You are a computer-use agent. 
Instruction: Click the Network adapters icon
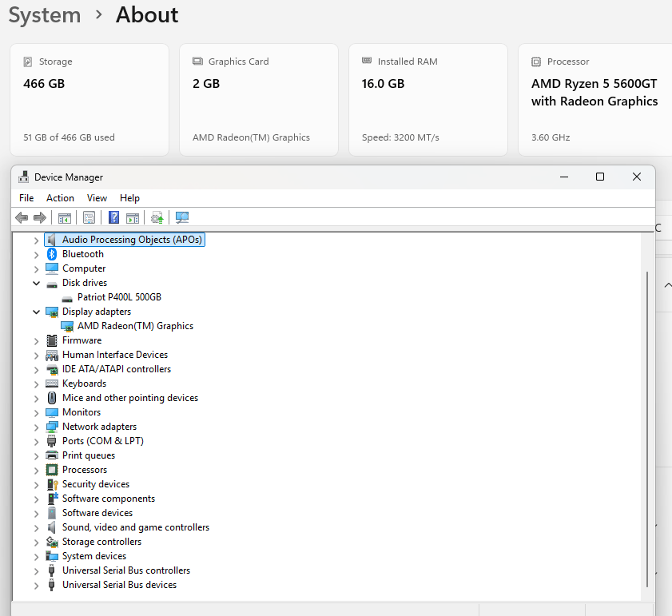(x=52, y=427)
